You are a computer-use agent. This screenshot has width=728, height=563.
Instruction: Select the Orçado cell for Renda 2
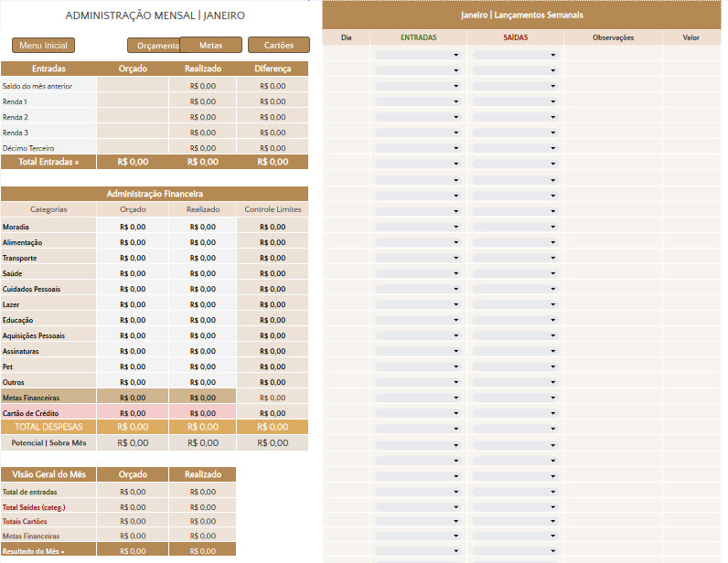click(133, 116)
